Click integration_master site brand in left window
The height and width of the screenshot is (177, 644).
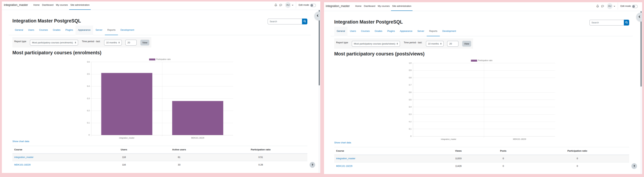16,5
